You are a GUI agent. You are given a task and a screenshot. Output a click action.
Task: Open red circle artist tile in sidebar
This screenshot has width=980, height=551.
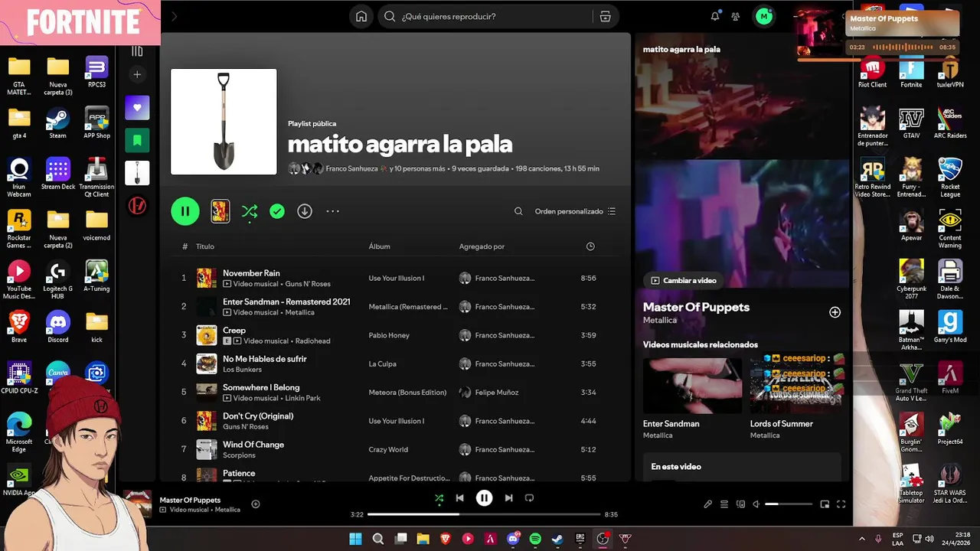coord(137,206)
